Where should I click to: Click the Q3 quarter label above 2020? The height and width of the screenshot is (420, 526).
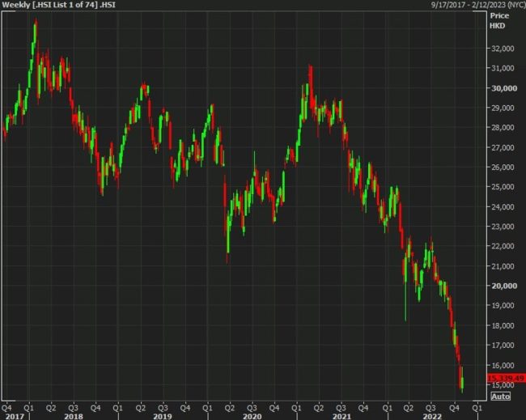click(252, 408)
